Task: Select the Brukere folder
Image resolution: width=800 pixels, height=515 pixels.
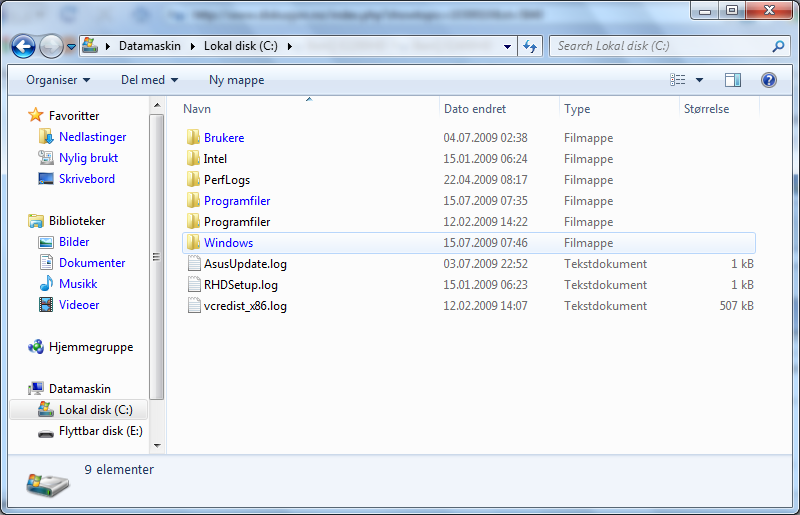Action: (224, 137)
